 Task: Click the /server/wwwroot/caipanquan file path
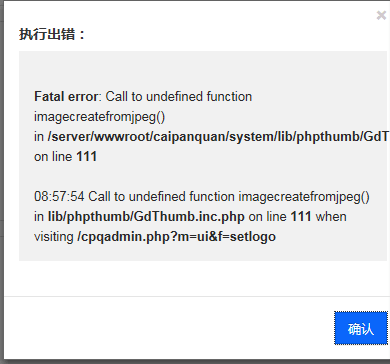(218, 137)
